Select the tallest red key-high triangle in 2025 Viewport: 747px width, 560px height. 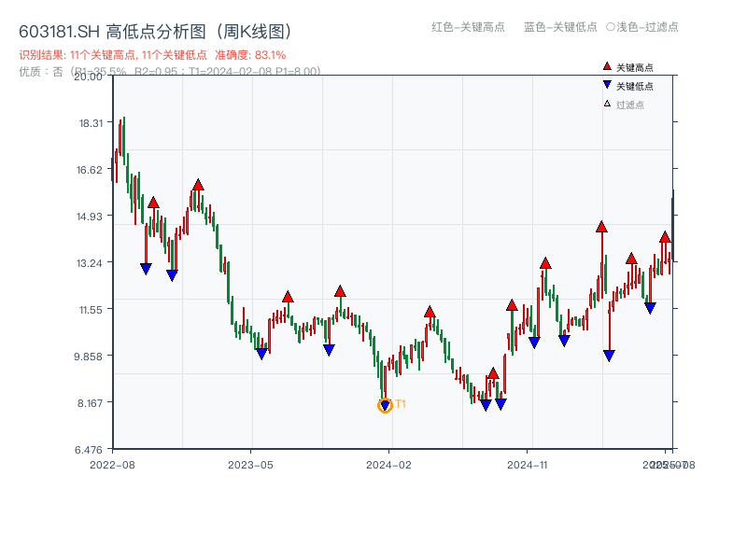click(601, 227)
